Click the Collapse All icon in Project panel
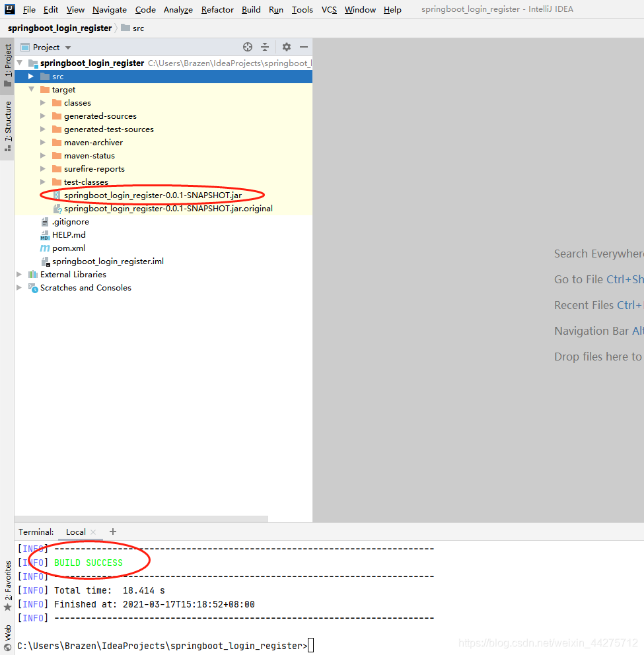Viewport: 644px width, 655px height. 265,47
